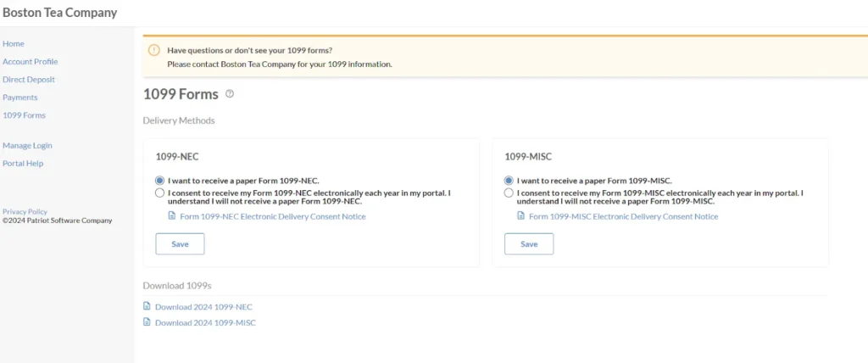Open Manage Login in the sidebar
The image size is (868, 363).
28,146
